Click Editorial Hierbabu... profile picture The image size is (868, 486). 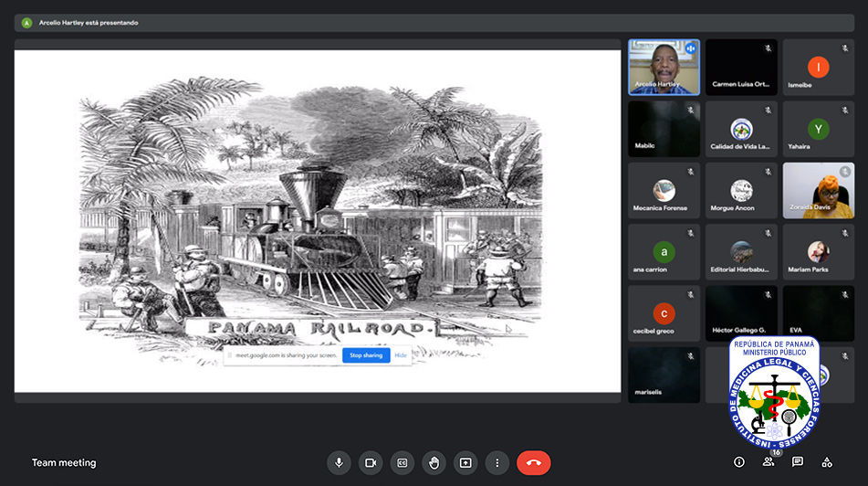point(741,252)
